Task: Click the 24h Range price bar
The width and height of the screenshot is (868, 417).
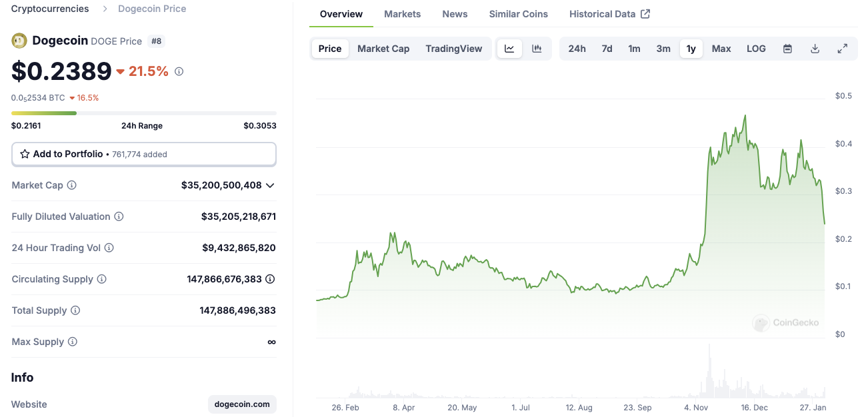Action: click(x=144, y=113)
